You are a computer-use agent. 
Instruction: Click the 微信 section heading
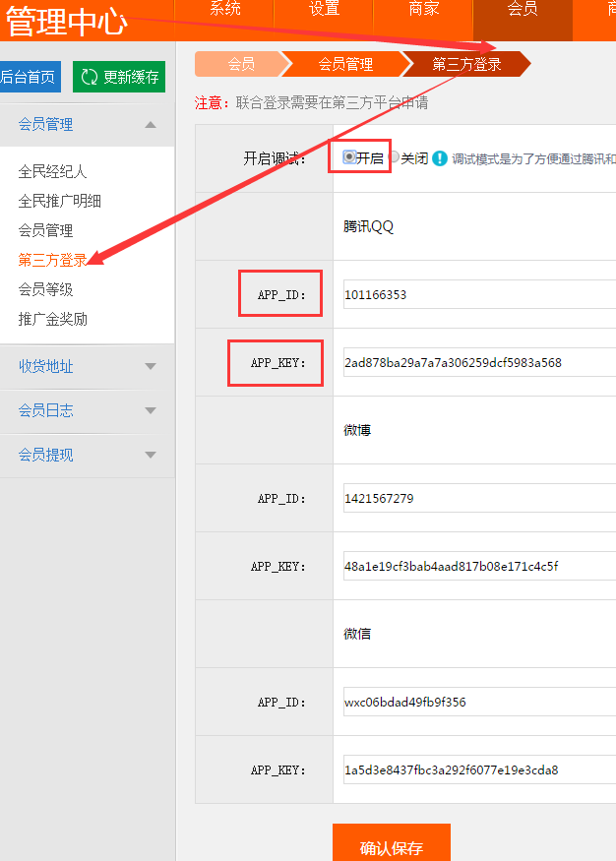pyautogui.click(x=357, y=634)
